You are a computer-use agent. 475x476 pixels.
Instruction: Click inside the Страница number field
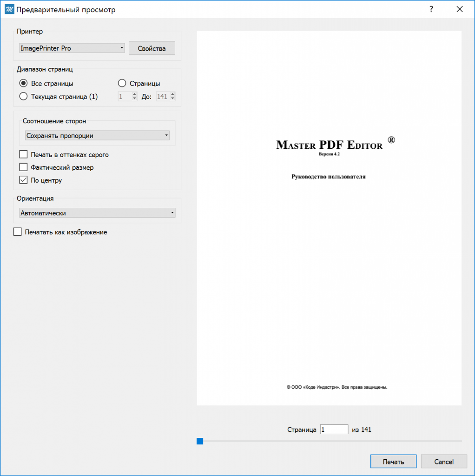(x=334, y=429)
